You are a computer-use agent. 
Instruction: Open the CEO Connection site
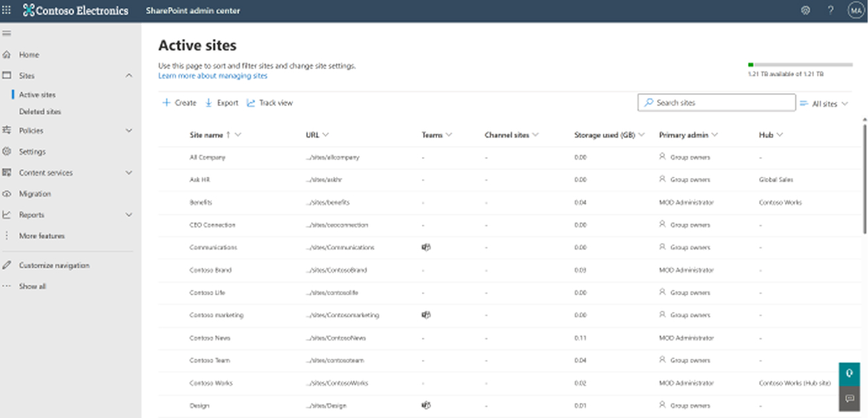[x=212, y=225]
